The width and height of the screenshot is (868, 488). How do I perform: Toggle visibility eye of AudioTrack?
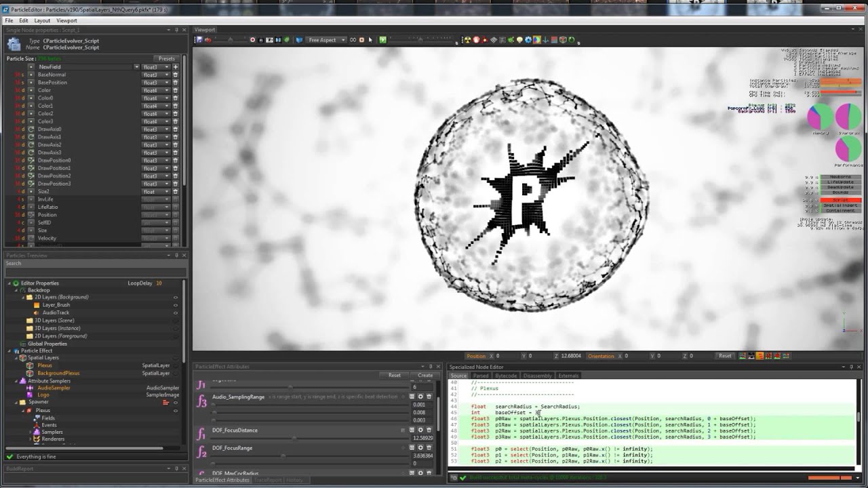176,312
